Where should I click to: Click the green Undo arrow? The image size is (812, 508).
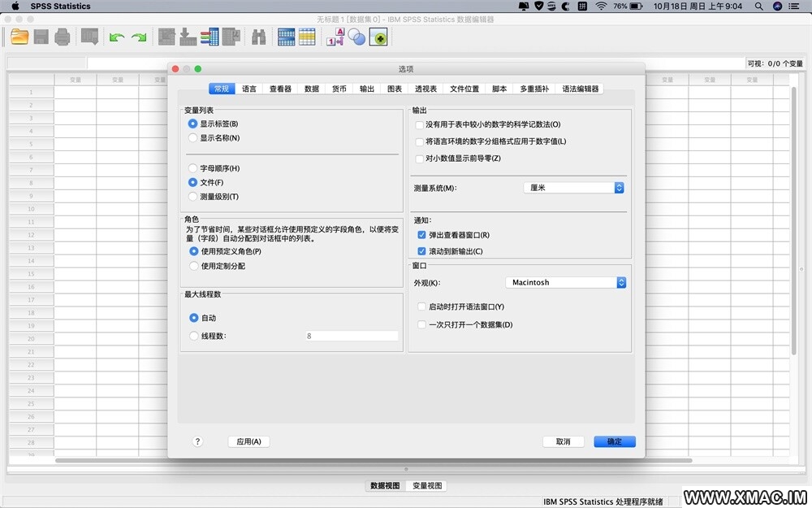117,37
